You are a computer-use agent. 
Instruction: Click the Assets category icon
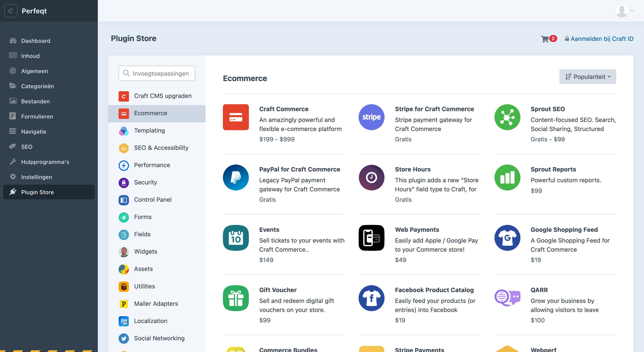tap(124, 269)
